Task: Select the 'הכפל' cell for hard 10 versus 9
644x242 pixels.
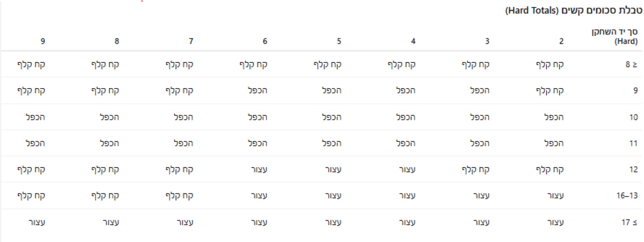Action: click(x=35, y=117)
